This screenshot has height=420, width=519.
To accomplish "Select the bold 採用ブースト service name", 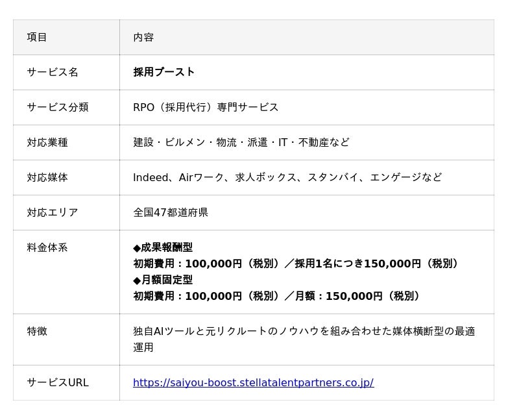I will [x=164, y=72].
